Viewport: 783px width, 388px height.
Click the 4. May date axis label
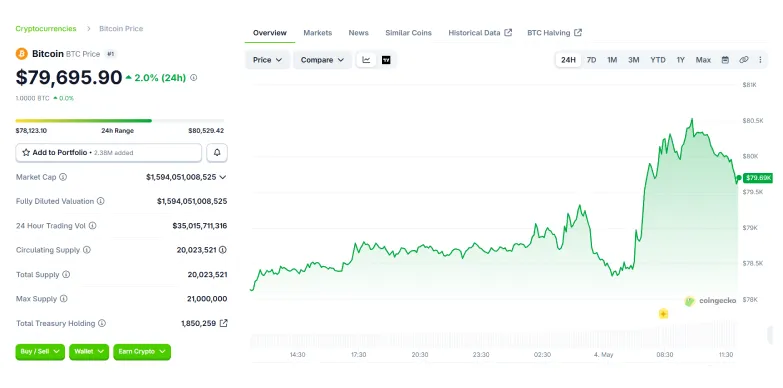click(x=603, y=355)
